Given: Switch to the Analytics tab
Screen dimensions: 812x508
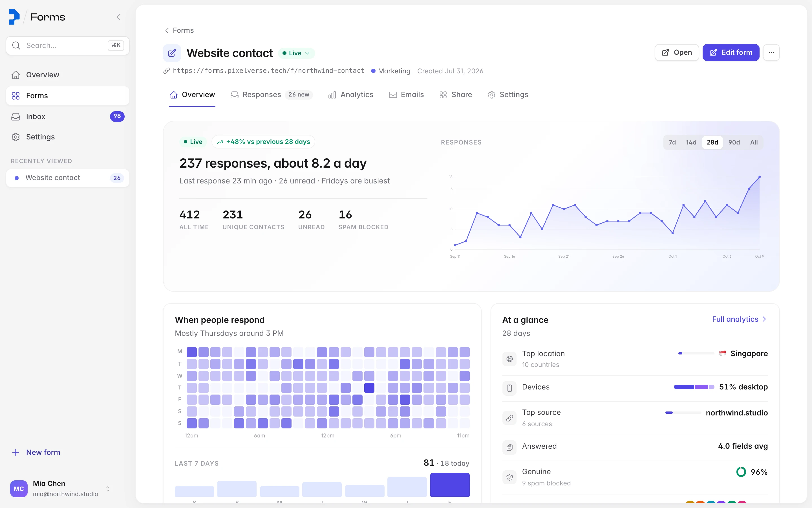Looking at the screenshot, I should [351, 95].
